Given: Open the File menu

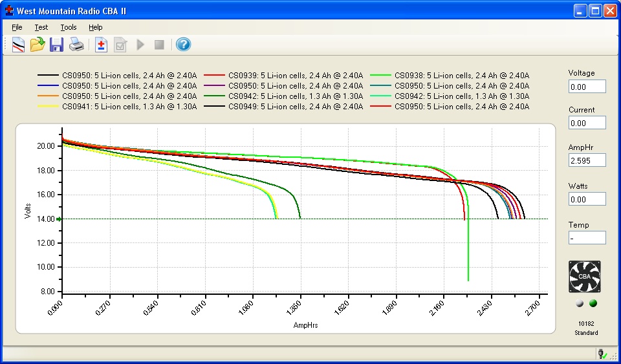Looking at the screenshot, I should coord(17,27).
